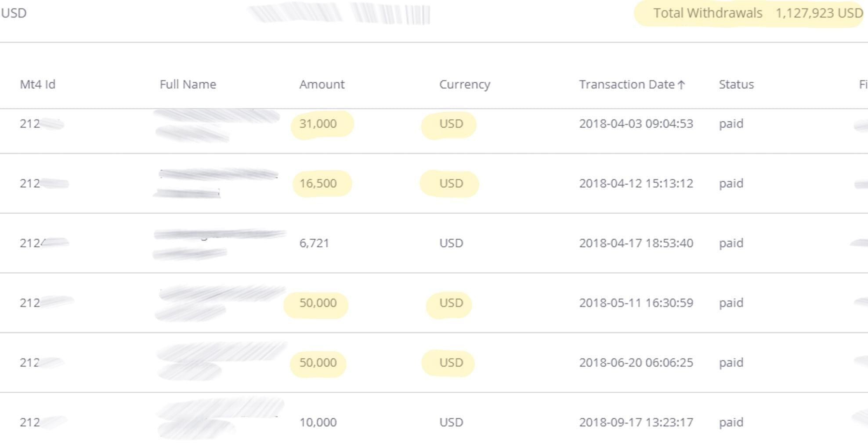This screenshot has height=445, width=868.
Task: Click the Amount column header
Action: click(x=322, y=84)
